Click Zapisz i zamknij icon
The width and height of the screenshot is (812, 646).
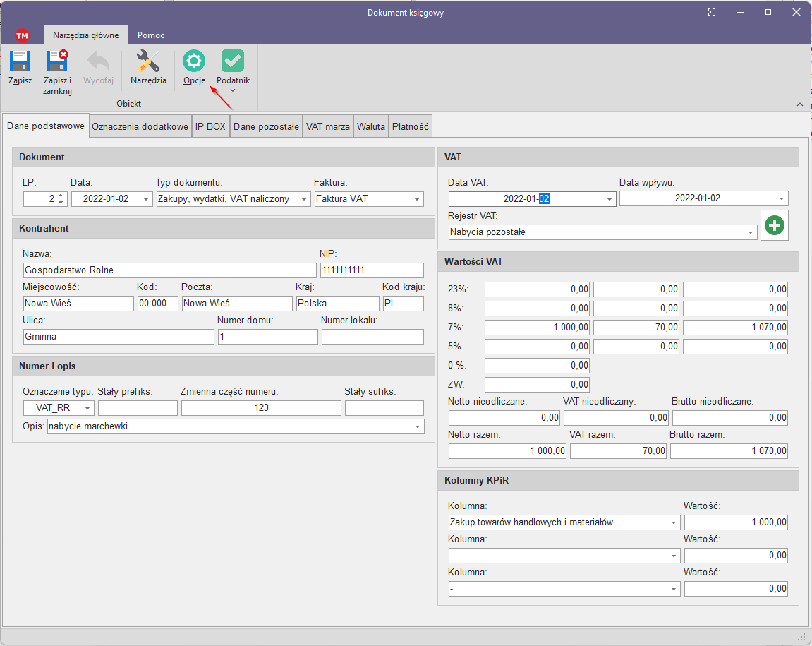(57, 62)
